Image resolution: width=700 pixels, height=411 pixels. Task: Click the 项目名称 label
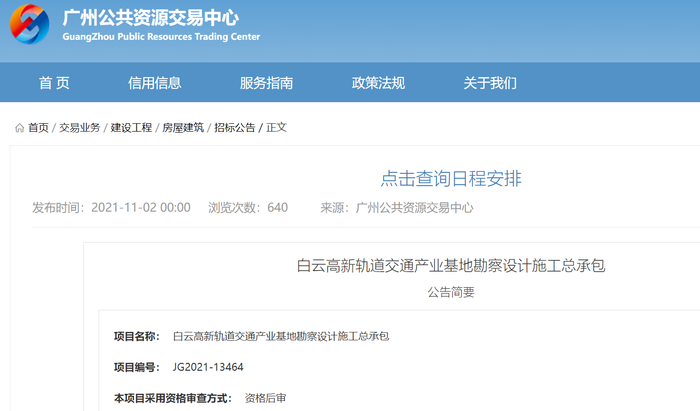point(137,336)
